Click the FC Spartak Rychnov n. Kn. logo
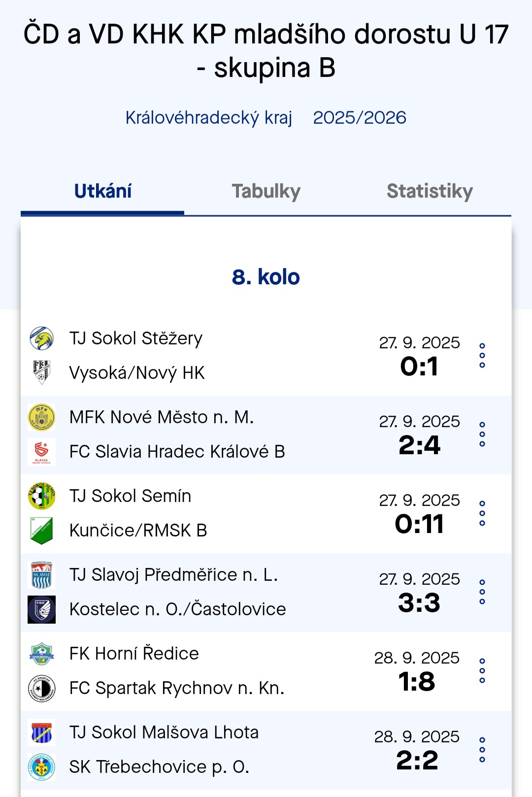532x797 pixels. coord(41,688)
